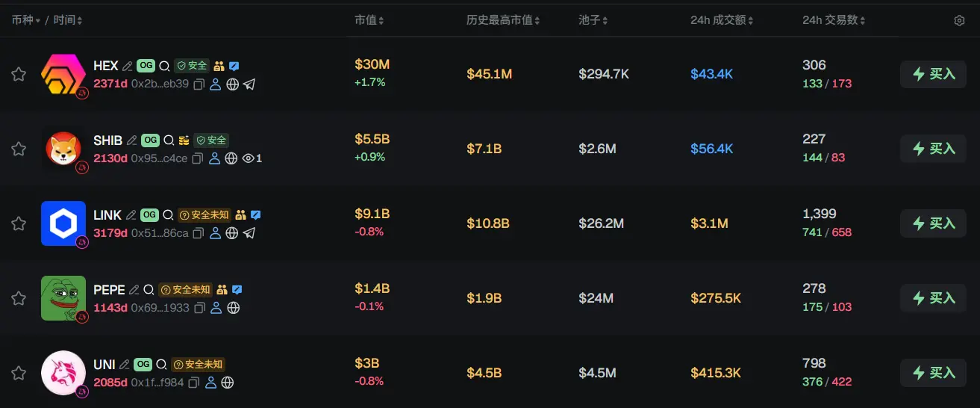Open the PEPE website globe icon
This screenshot has height=408, width=980.
coord(234,308)
